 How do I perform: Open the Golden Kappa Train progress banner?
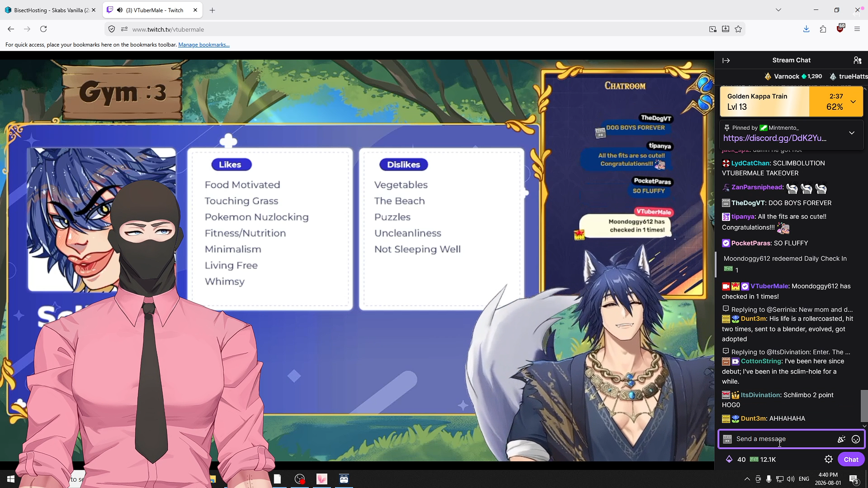791,102
